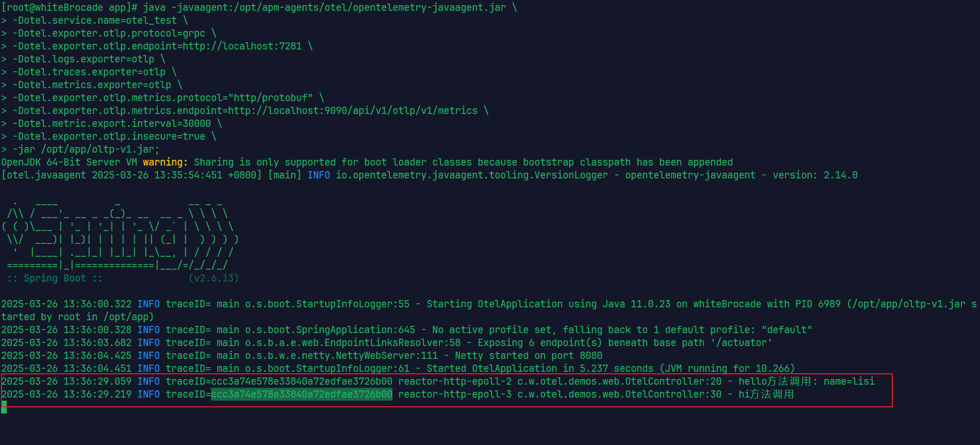Screen dimensions: 980x445
Task: Click the thread name reactor-http-epoll-2
Action: click(455, 382)
